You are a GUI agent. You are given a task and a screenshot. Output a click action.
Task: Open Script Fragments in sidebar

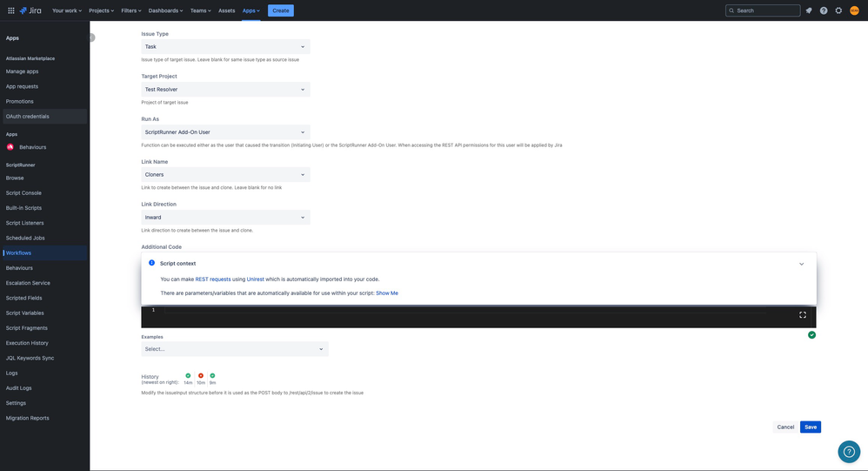tap(27, 327)
